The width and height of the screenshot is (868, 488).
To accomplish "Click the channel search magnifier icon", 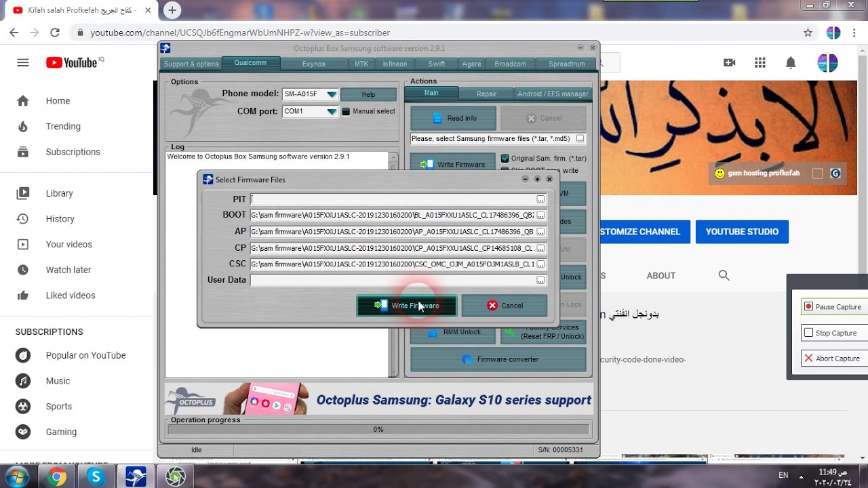I will point(724,276).
